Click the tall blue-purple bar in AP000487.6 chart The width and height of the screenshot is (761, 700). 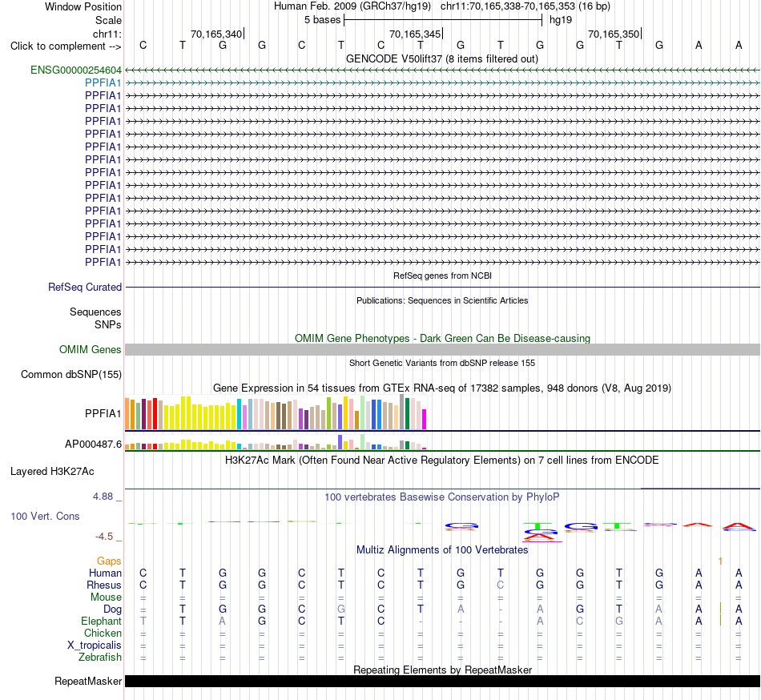coord(340,442)
